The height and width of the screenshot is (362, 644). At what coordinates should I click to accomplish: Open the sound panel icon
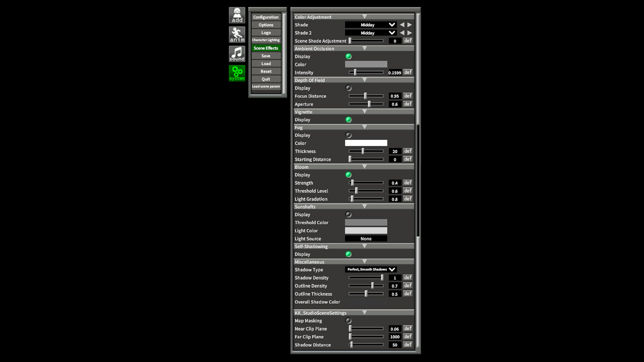(x=237, y=54)
